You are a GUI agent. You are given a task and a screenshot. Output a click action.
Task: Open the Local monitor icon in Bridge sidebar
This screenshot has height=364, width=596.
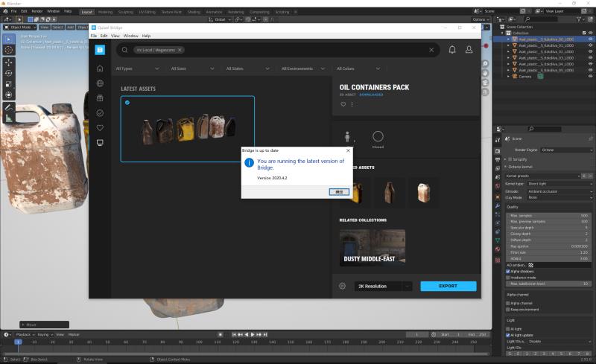point(100,142)
